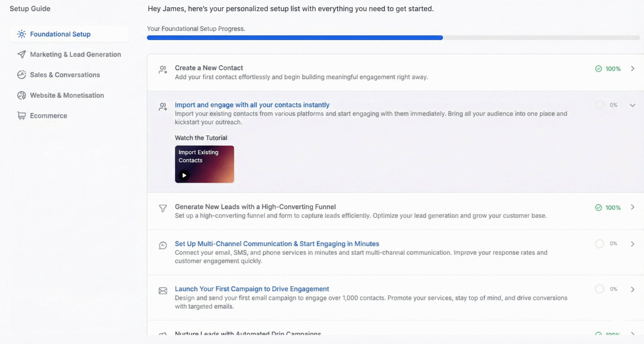Open Launch Your First Campaign to Drive Engagement
The image size is (644, 344).
point(252,289)
